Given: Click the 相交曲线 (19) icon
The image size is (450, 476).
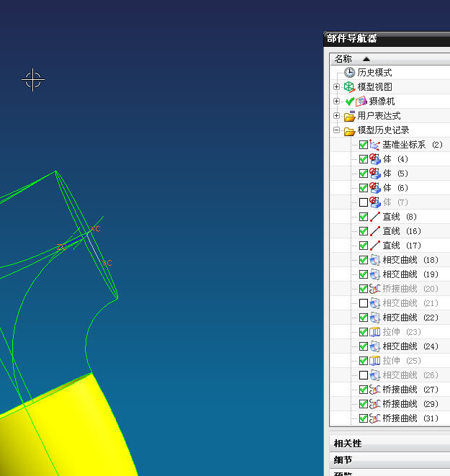Looking at the screenshot, I should [374, 274].
